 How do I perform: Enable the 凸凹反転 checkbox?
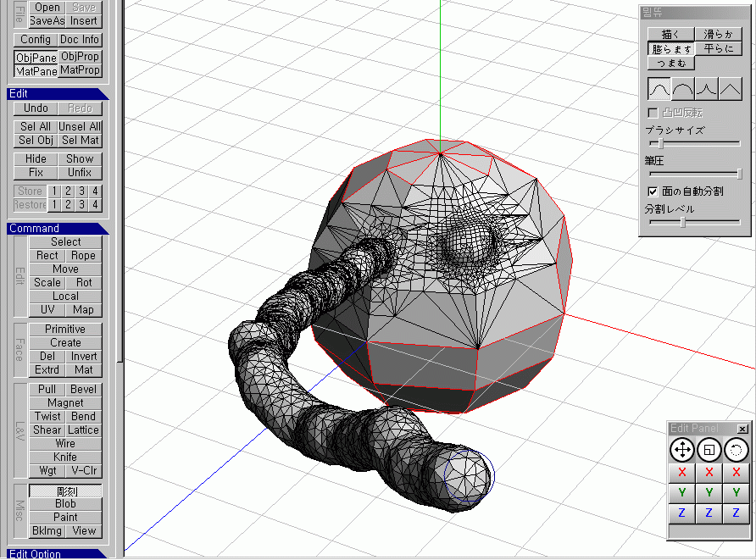pyautogui.click(x=653, y=113)
